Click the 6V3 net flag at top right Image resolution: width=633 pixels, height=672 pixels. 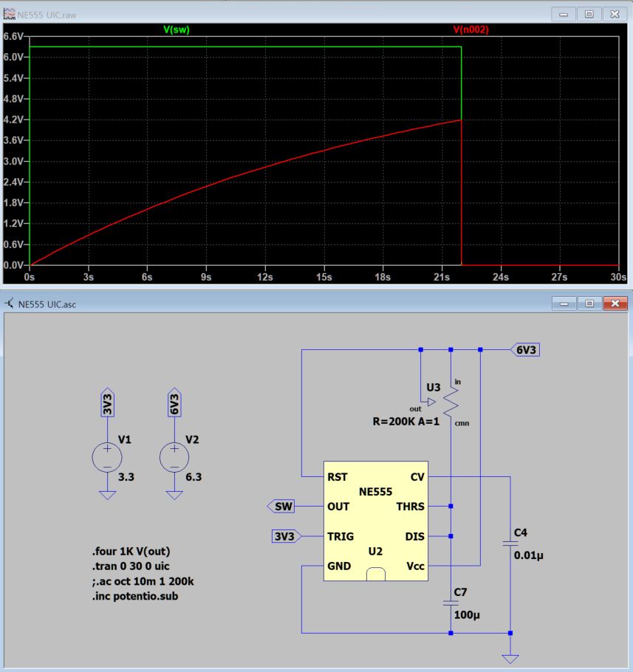(x=524, y=350)
